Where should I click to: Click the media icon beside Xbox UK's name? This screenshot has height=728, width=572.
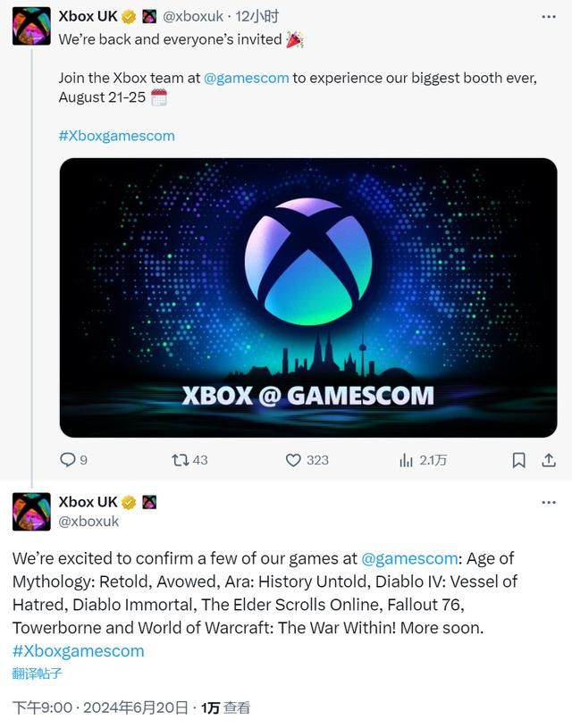(151, 14)
